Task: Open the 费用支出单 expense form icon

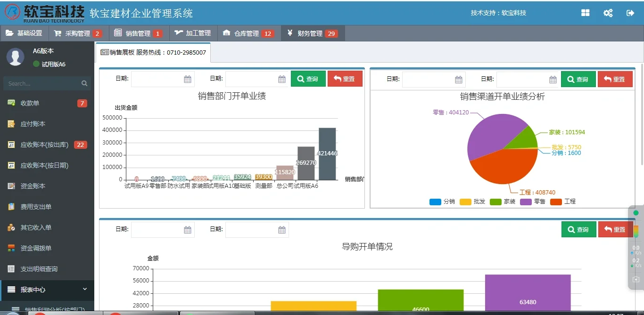Action: click(x=10, y=206)
